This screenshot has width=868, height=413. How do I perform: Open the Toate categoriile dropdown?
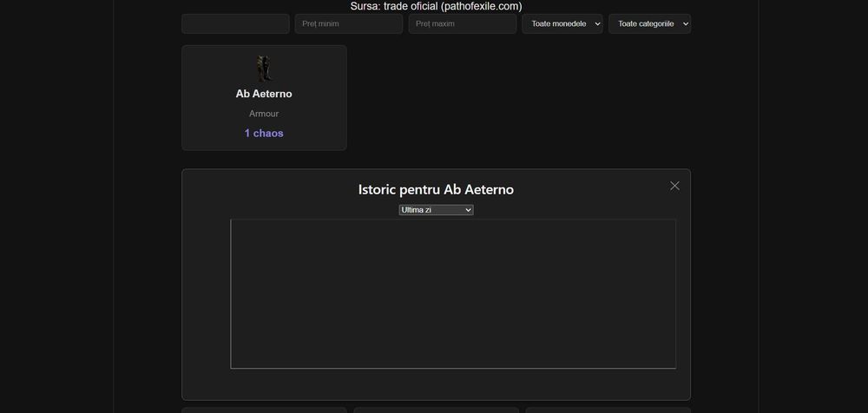(649, 23)
